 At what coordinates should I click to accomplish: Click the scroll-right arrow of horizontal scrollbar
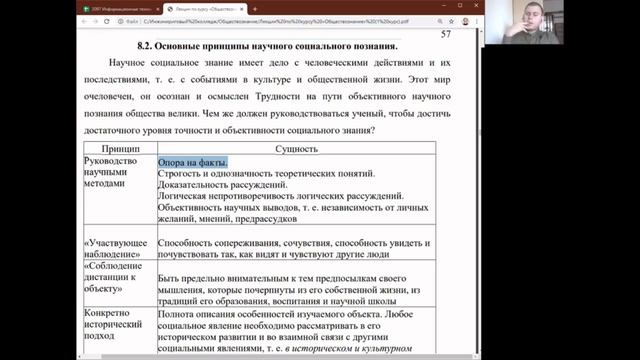[x=475, y=357]
